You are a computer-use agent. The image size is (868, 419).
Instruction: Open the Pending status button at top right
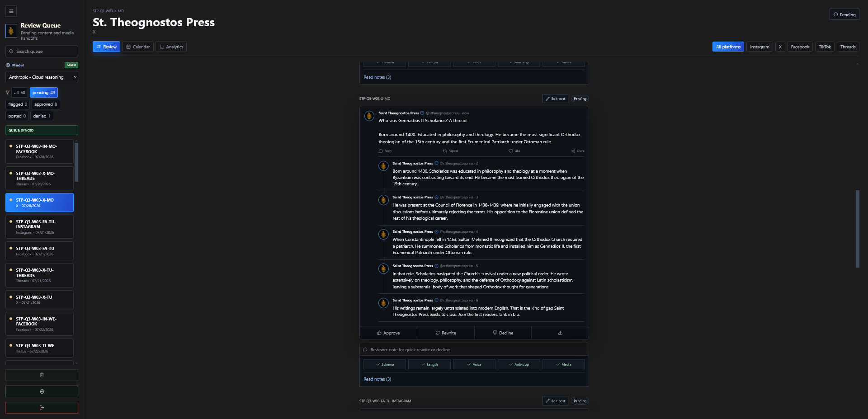click(844, 14)
